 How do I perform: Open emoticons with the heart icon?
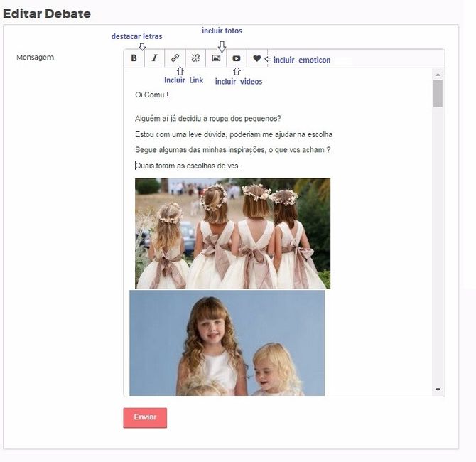(257, 58)
